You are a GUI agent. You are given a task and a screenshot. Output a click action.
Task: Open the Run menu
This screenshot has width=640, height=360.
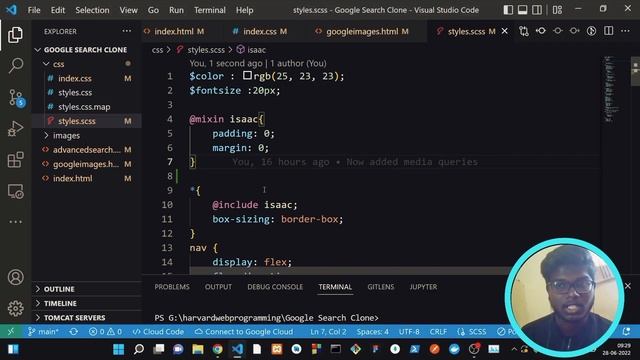(x=176, y=10)
